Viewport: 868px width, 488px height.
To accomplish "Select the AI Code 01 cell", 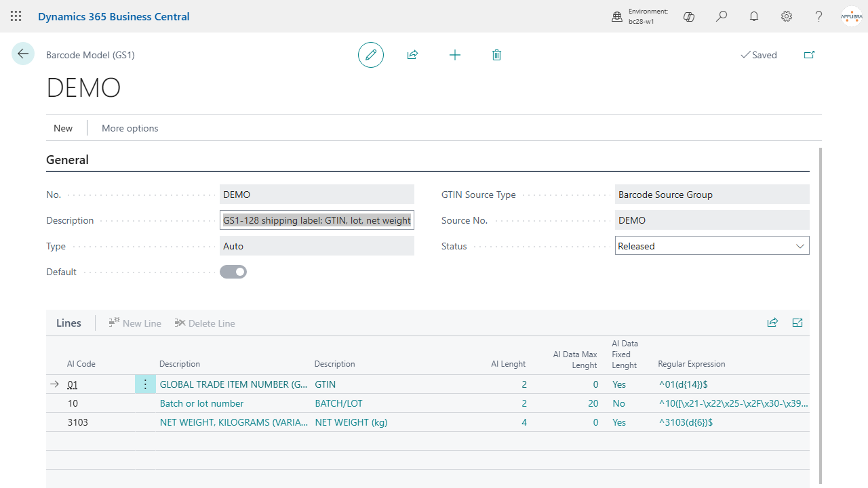I will pos(100,384).
